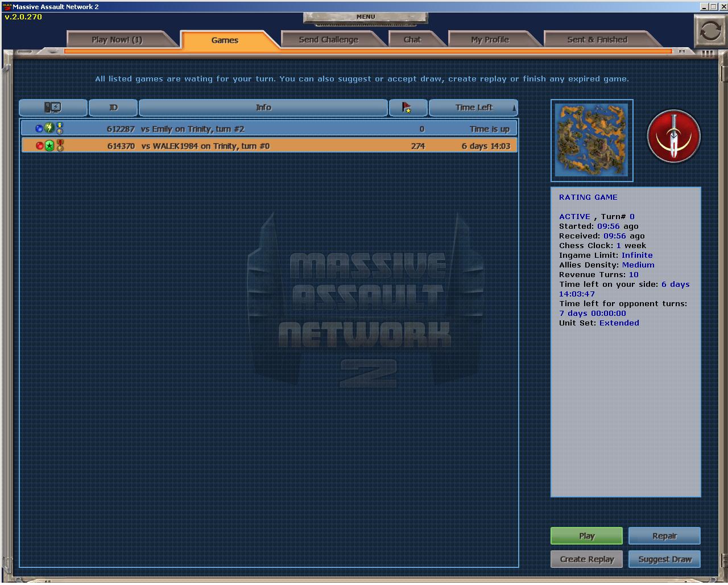Click medal icon in the Emily row
The image size is (728, 585).
[60, 129]
